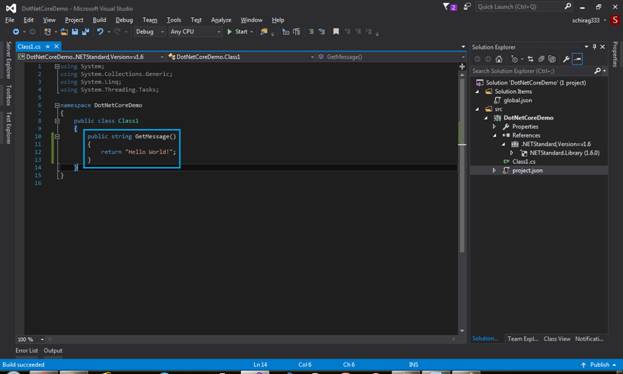Image resolution: width=623 pixels, height=374 pixels.
Task: Open the Debug menu
Action: 124,20
